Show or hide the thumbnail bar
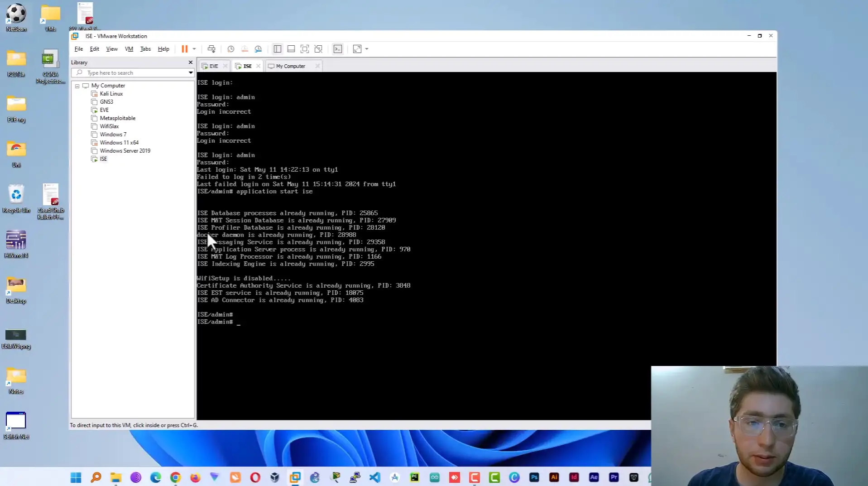 291,49
